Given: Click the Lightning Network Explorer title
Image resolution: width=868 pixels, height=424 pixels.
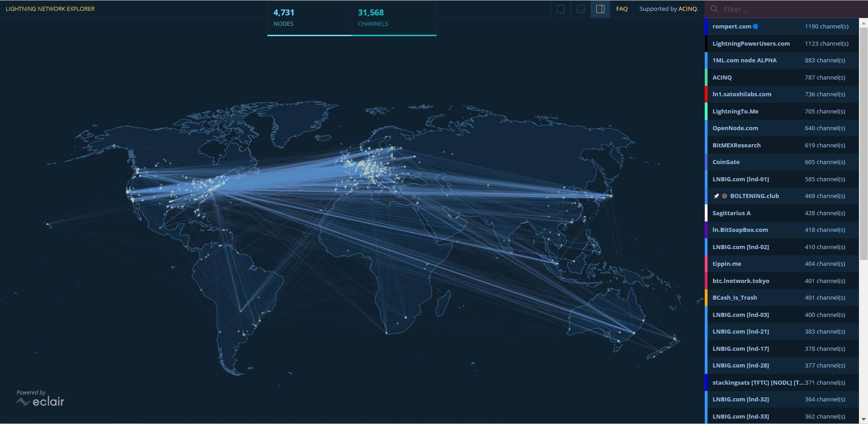Looking at the screenshot, I should pyautogui.click(x=50, y=9).
